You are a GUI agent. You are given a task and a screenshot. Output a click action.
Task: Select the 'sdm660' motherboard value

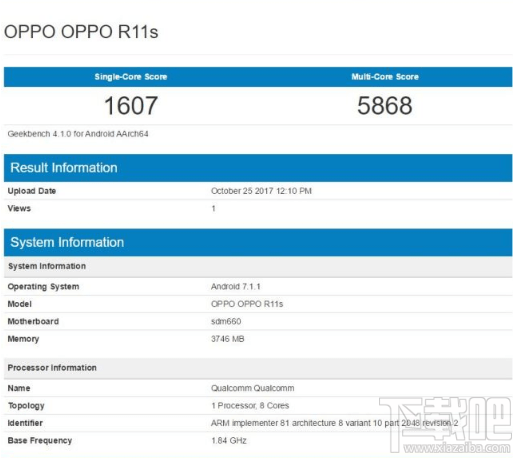tap(226, 321)
